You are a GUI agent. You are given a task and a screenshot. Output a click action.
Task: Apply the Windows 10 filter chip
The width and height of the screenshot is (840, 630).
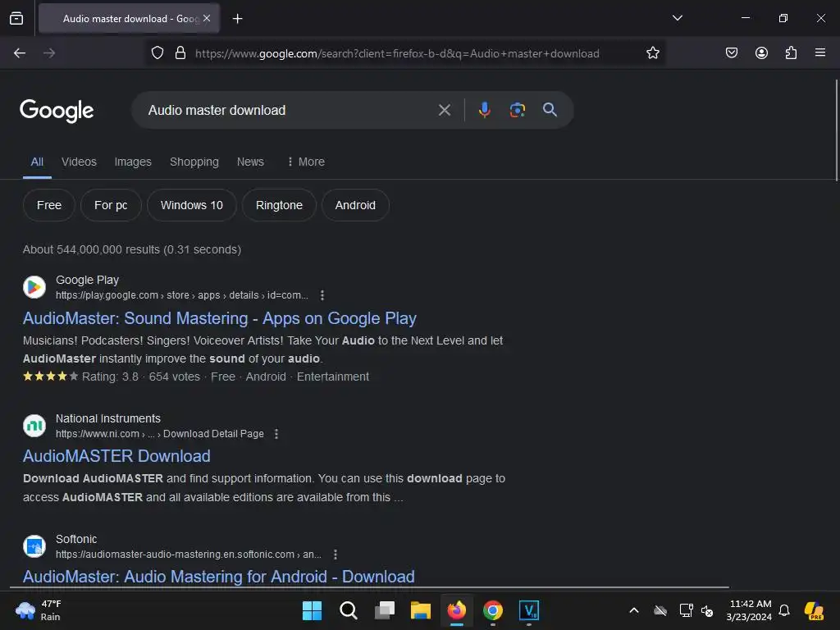point(192,205)
